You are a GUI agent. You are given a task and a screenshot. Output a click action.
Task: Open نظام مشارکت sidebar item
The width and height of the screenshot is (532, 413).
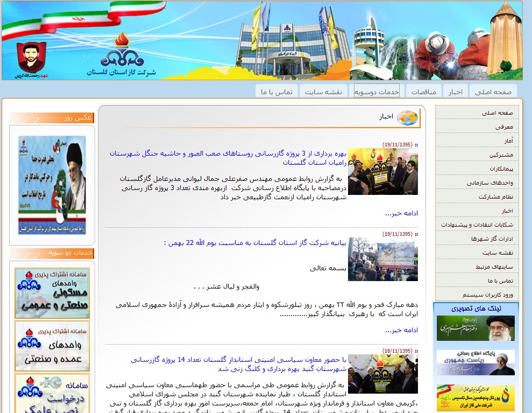477,197
